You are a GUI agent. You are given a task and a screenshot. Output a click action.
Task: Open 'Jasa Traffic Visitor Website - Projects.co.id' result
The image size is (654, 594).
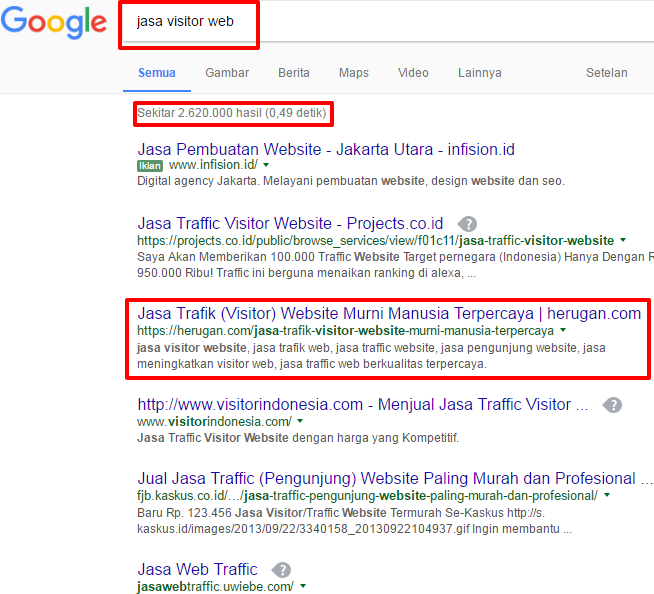[x=290, y=224]
